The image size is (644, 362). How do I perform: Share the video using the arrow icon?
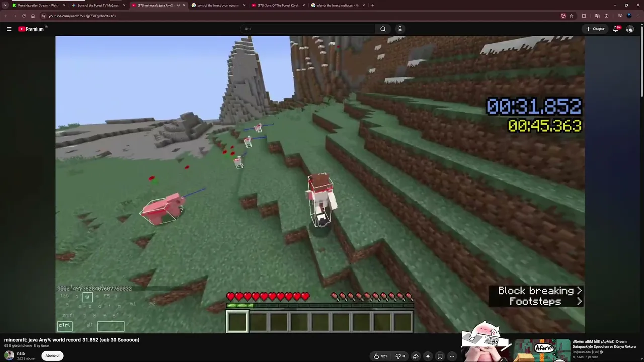pyautogui.click(x=416, y=356)
